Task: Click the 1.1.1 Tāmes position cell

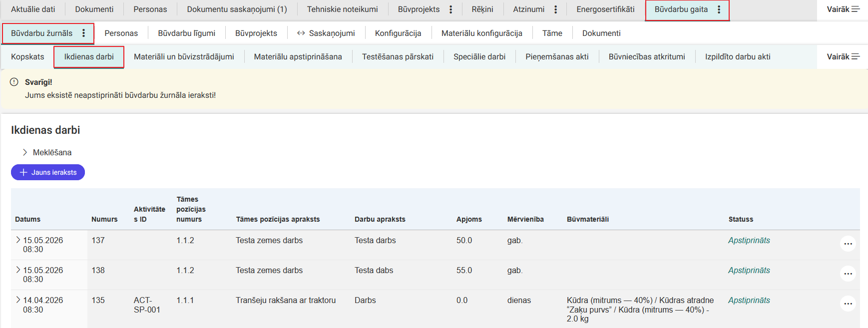Action: coord(185,300)
